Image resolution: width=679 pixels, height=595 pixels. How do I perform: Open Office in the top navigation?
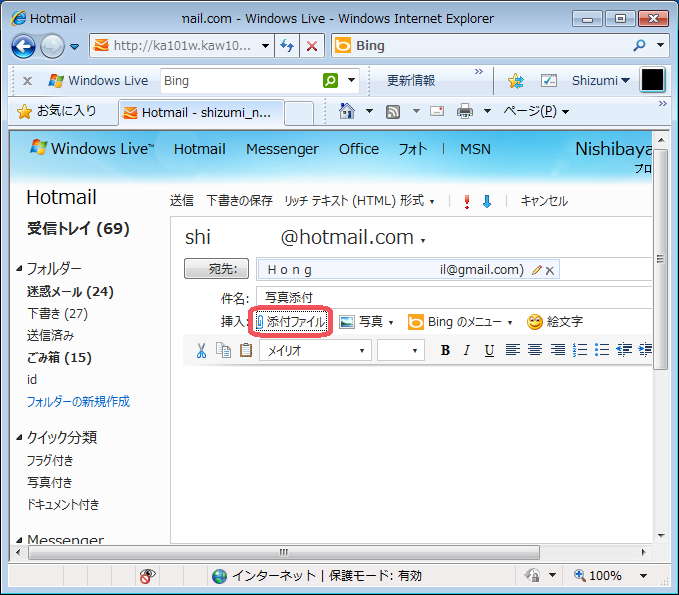point(359,149)
